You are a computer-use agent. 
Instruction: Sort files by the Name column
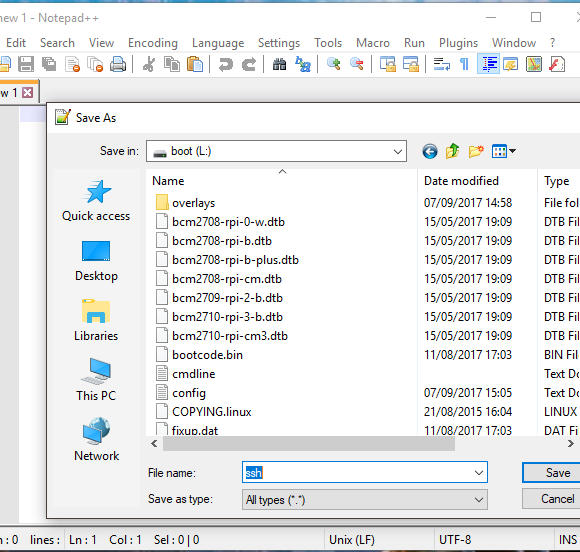[x=168, y=181]
